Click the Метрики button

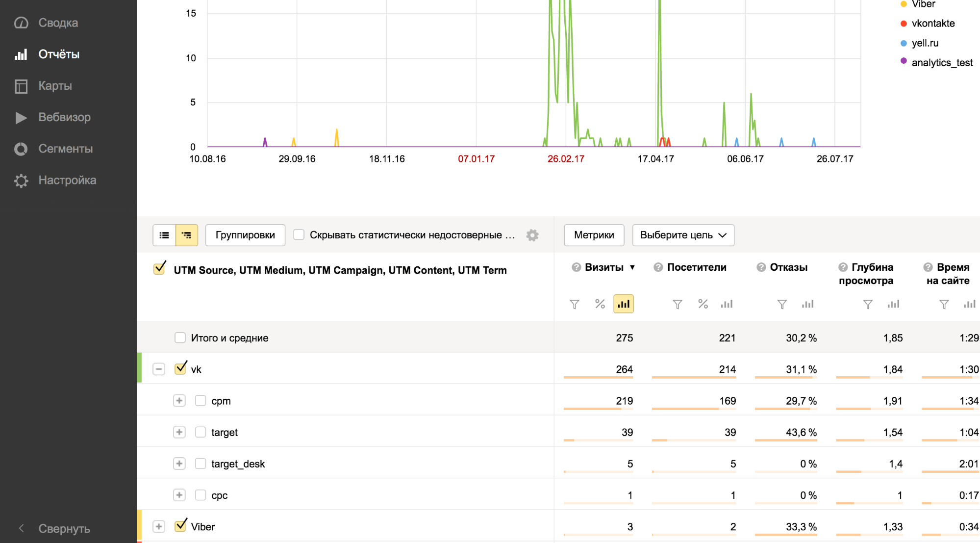coord(594,235)
